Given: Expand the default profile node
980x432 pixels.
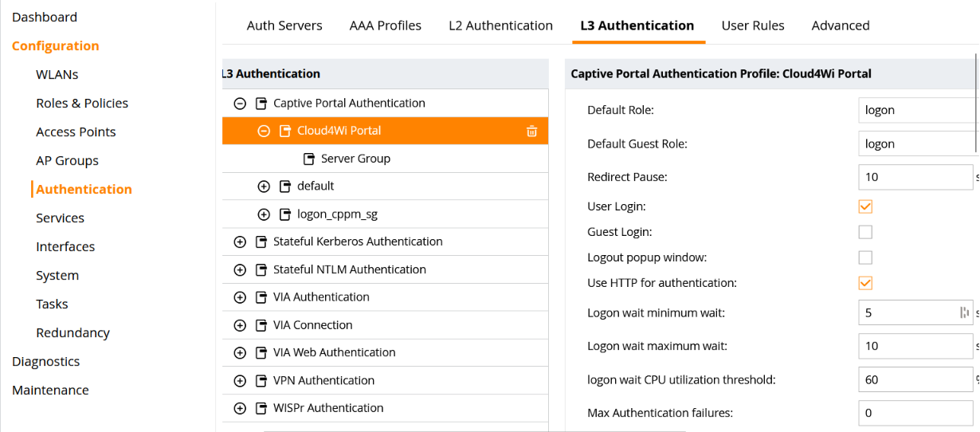Looking at the screenshot, I should (x=264, y=187).
